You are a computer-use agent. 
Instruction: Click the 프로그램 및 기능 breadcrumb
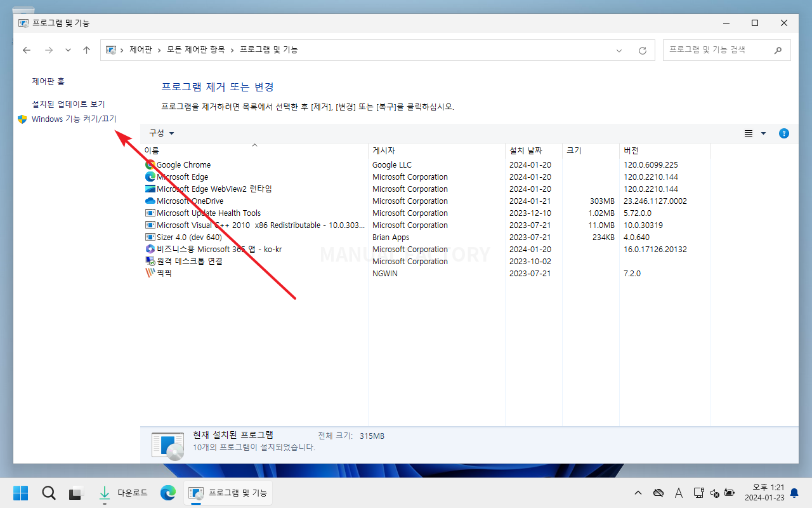269,50
